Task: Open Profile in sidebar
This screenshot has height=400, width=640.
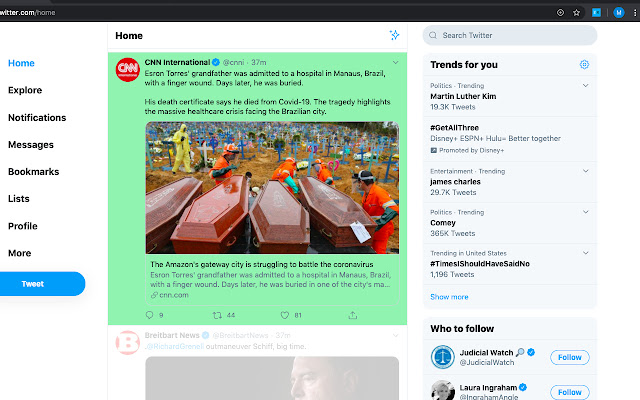Action: (23, 226)
